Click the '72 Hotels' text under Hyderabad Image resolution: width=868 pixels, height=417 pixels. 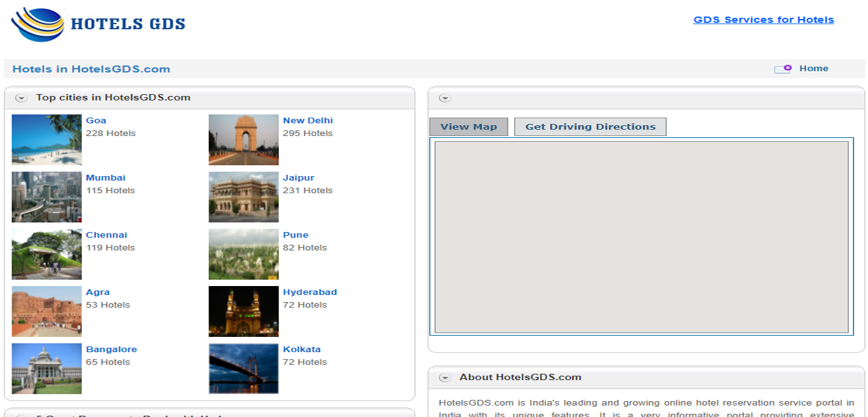click(305, 305)
